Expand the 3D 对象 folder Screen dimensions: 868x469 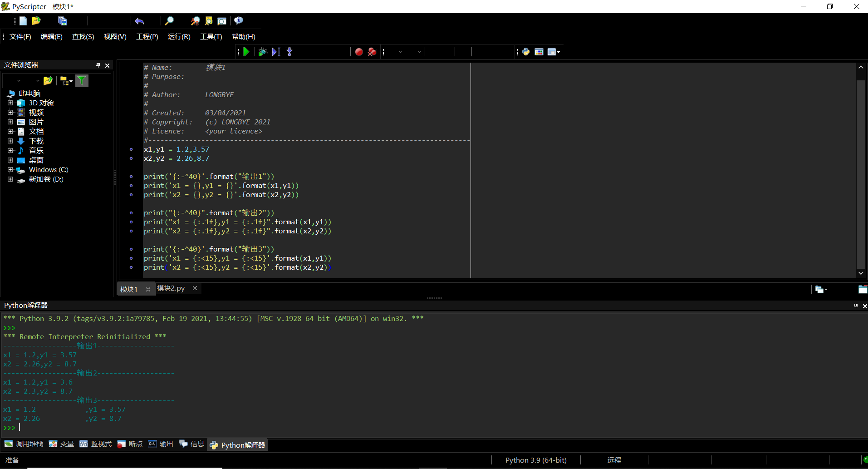10,103
